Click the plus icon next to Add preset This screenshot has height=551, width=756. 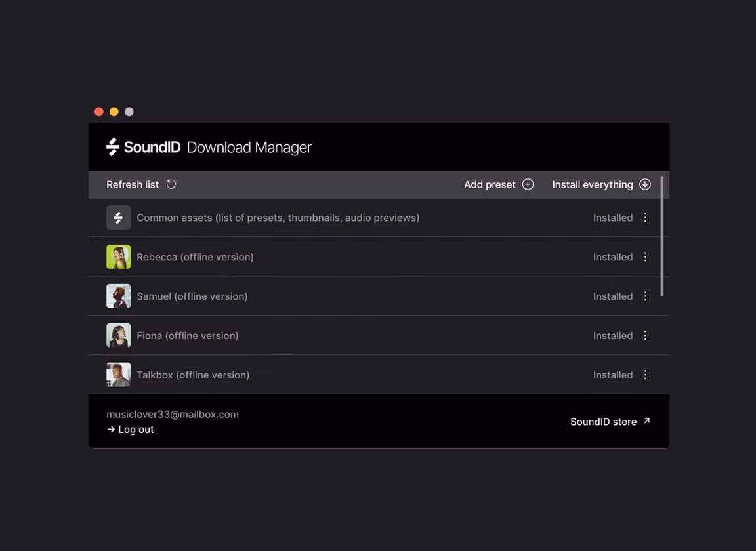(528, 184)
